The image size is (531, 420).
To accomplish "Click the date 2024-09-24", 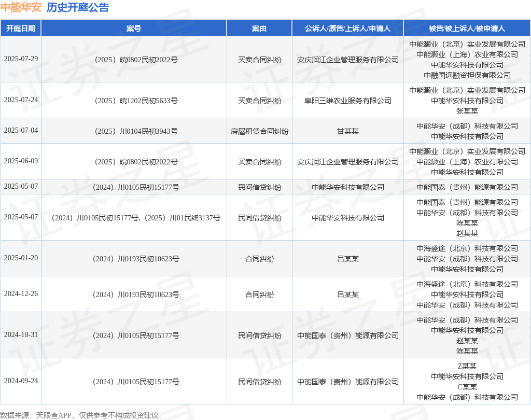I will [x=21, y=381].
